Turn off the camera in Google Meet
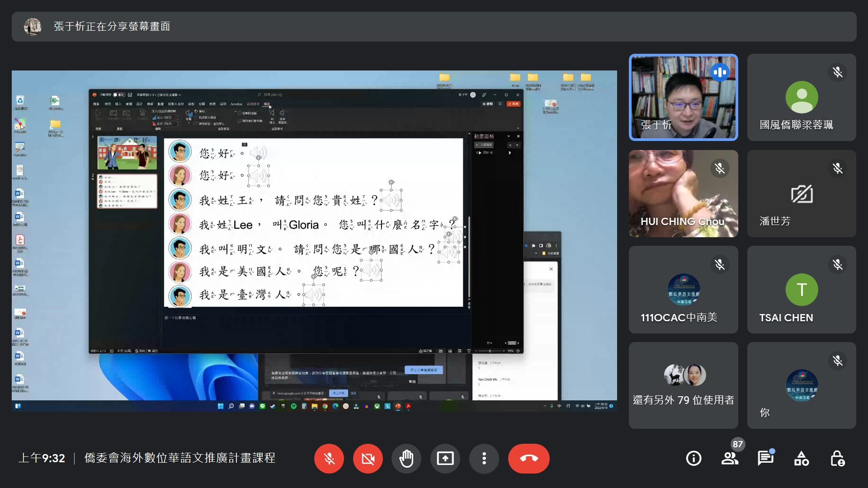This screenshot has height=488, width=868. [368, 458]
